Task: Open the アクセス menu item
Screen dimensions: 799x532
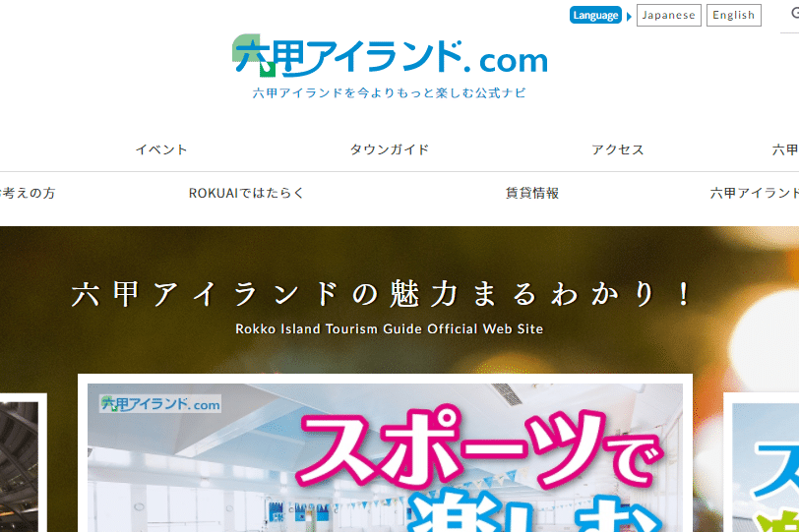Action: 618,149
